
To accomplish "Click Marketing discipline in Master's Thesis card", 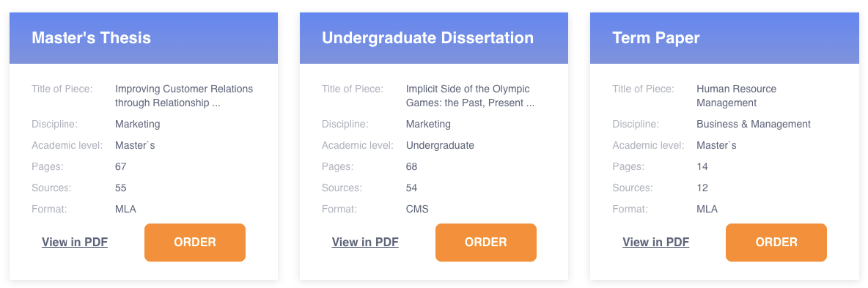I will (x=137, y=124).
